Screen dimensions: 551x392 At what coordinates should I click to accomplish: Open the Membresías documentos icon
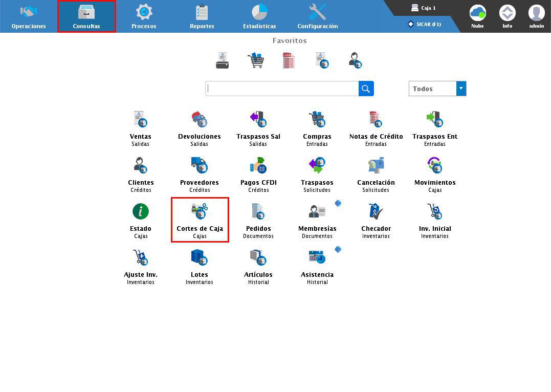tap(317, 212)
